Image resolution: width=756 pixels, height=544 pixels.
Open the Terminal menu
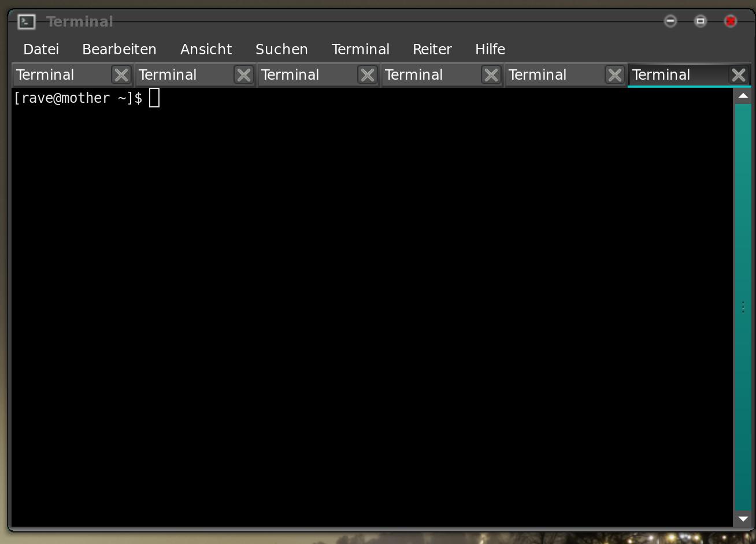(x=360, y=49)
